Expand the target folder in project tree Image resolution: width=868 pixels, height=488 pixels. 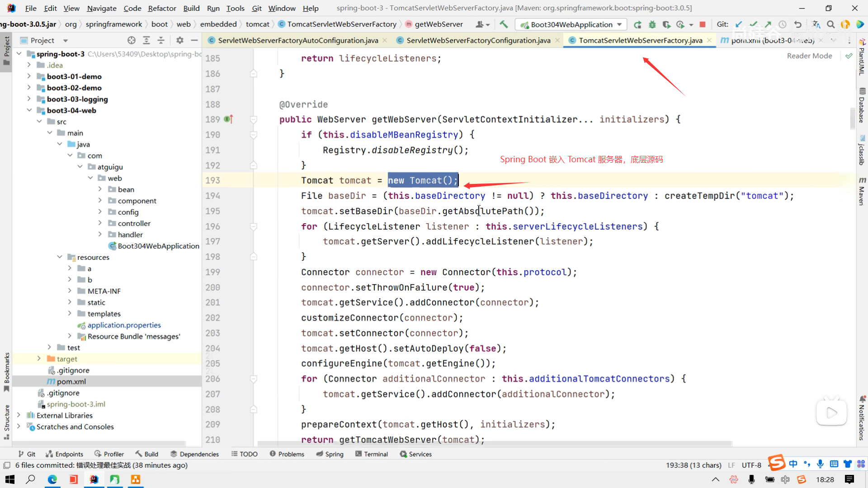point(39,359)
